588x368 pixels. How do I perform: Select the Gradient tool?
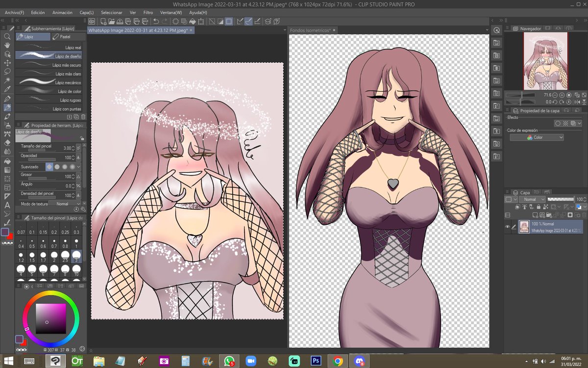[x=7, y=169]
